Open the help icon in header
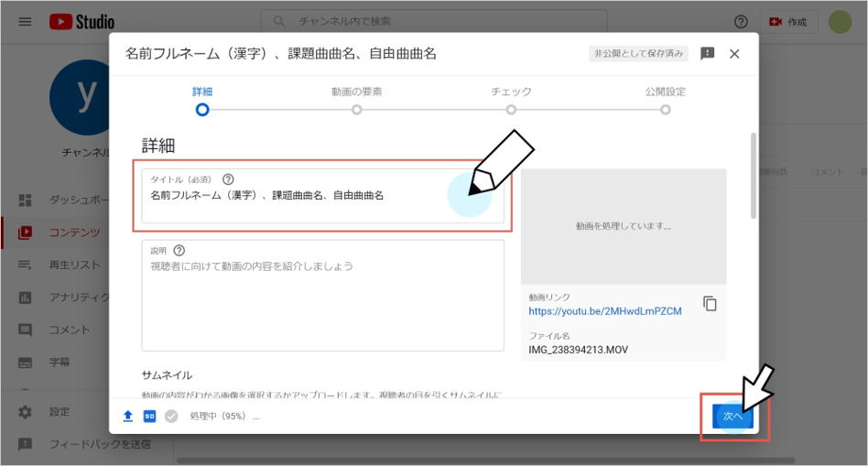Viewport: 868px width, 466px height. point(741,22)
